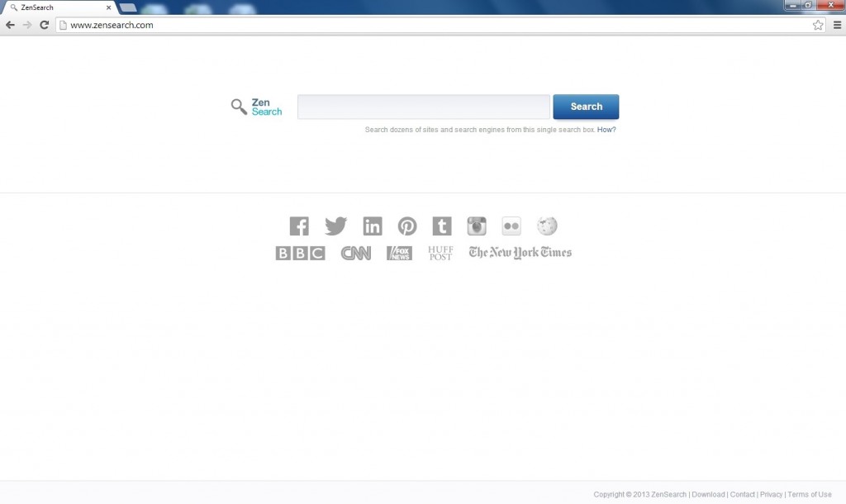Screen dimensions: 846x504
Task: Open the Privacy footer link
Action: click(x=771, y=494)
